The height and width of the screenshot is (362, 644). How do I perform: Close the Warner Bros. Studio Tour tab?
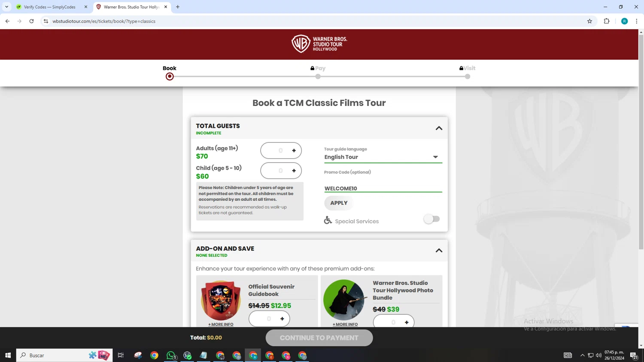(x=166, y=7)
